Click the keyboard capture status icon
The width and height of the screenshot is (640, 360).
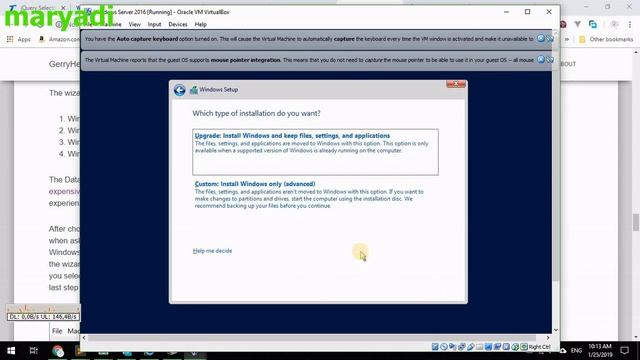pos(524,347)
